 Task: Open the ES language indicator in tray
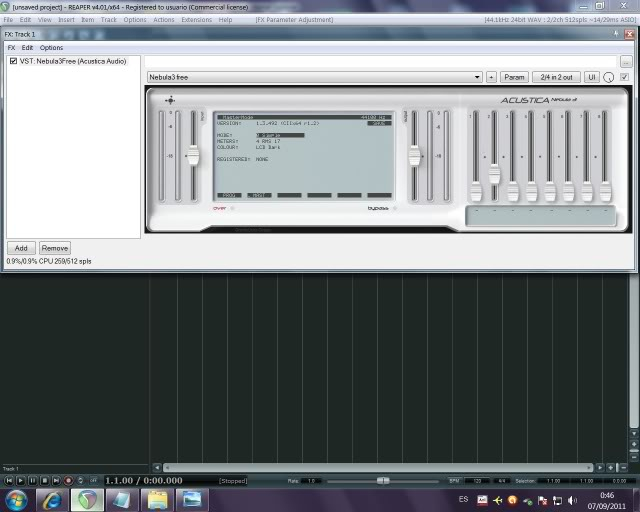pos(463,499)
